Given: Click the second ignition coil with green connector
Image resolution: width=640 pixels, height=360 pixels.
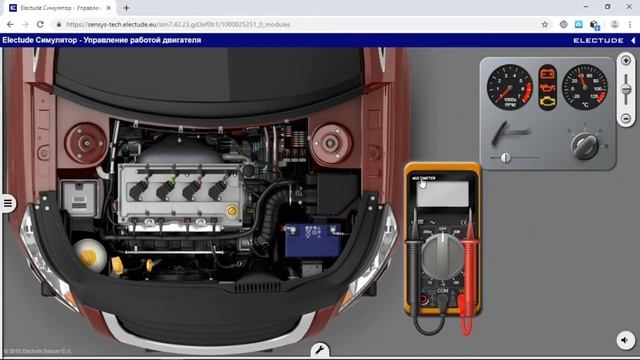Looking at the screenshot, I should [x=166, y=189].
